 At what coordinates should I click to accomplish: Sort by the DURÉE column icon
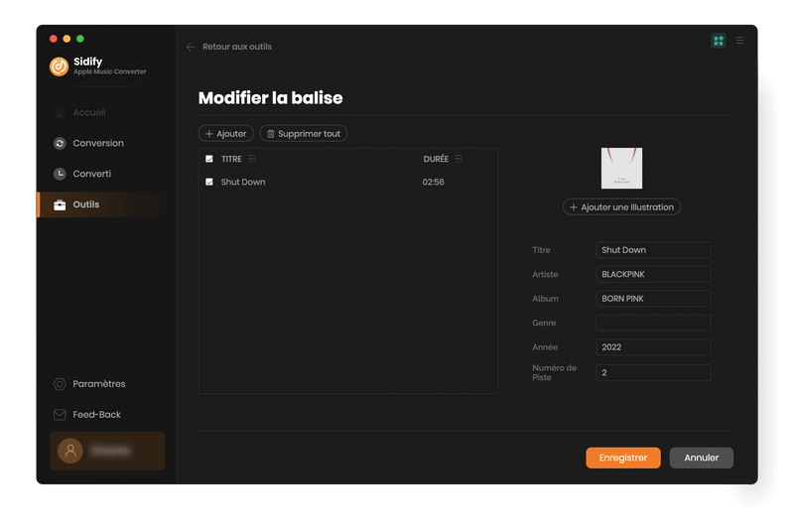459,159
